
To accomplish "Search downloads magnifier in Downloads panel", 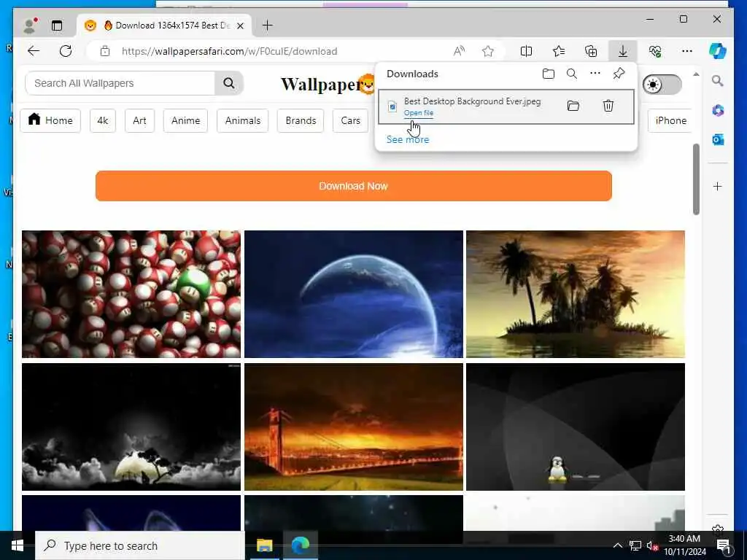I will [572, 74].
